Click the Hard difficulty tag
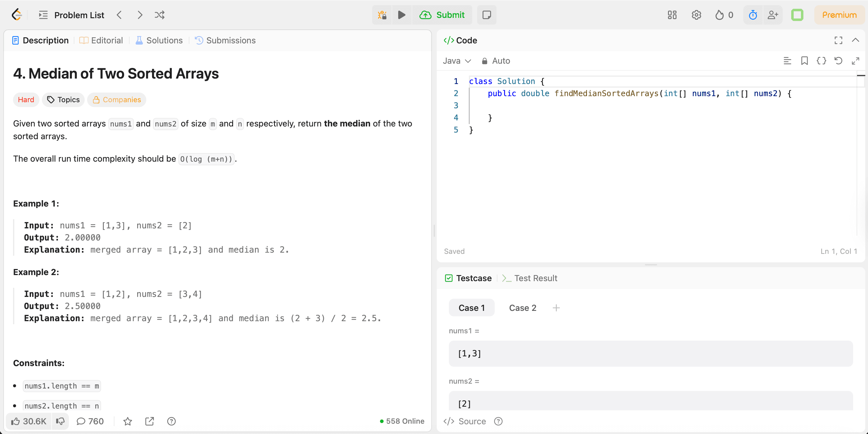This screenshot has height=434, width=868. [26, 100]
